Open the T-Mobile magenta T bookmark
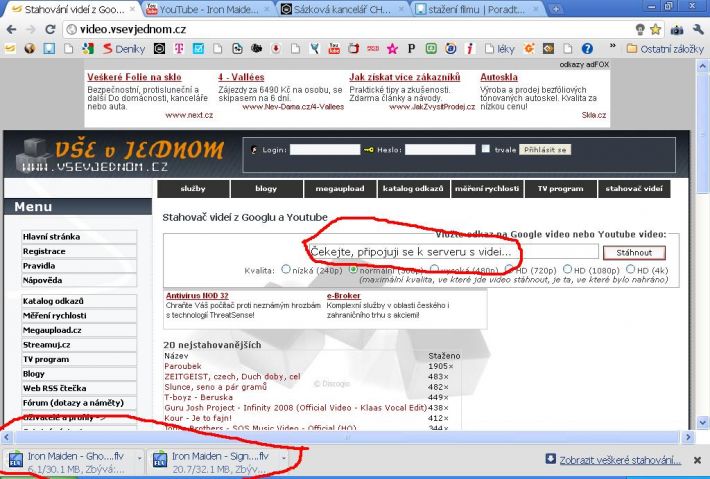 click(x=179, y=48)
